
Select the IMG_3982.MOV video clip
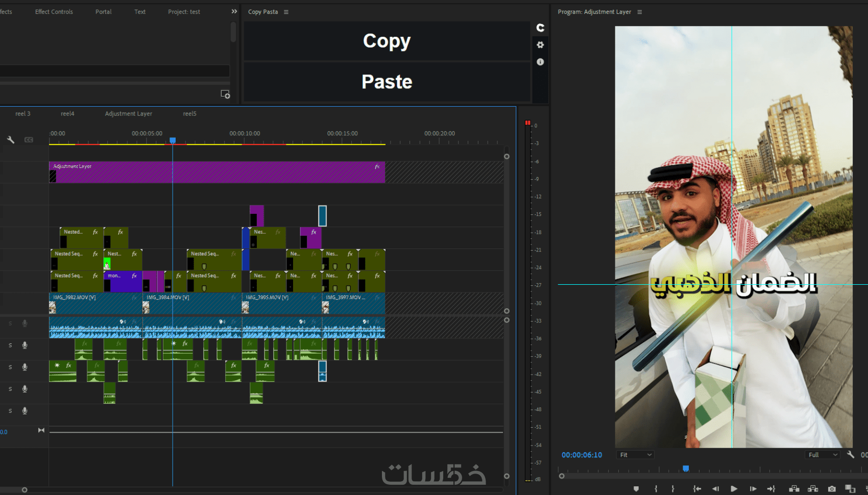coord(95,303)
